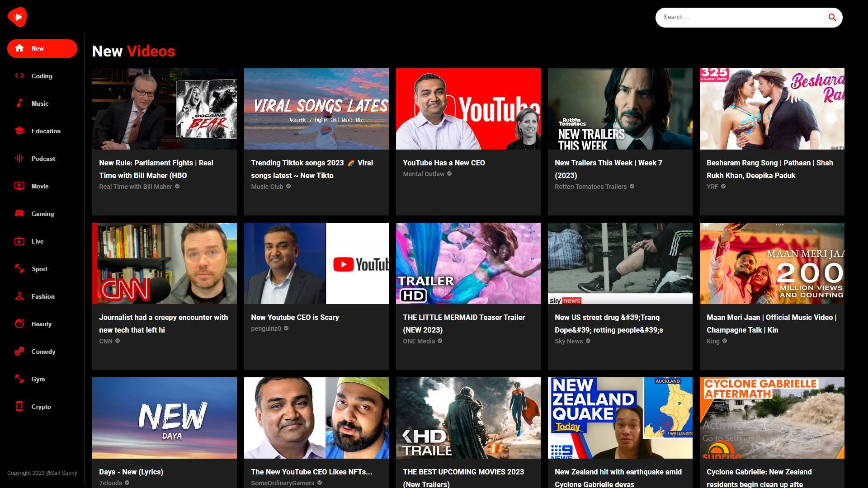Click the home icon beside New
The image size is (868, 488).
click(19, 48)
